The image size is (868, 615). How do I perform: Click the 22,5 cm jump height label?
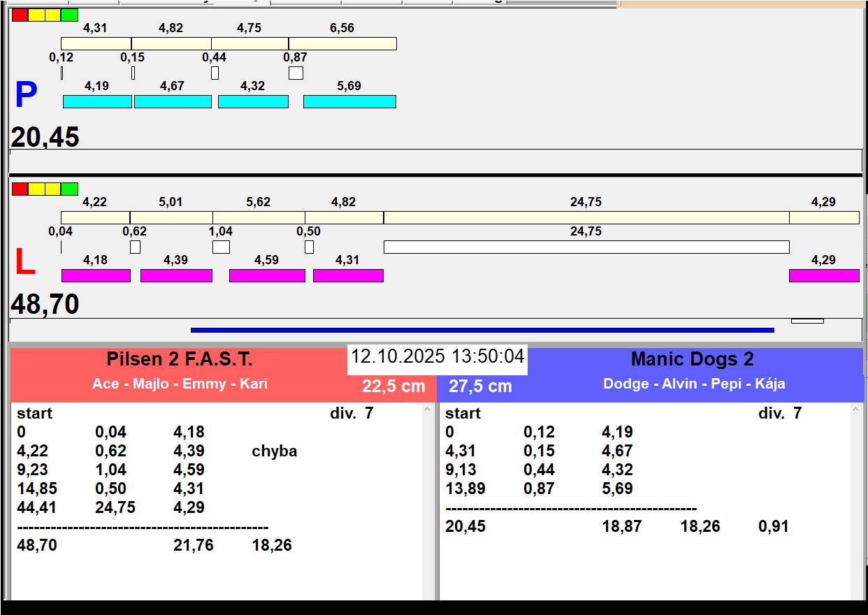click(393, 386)
